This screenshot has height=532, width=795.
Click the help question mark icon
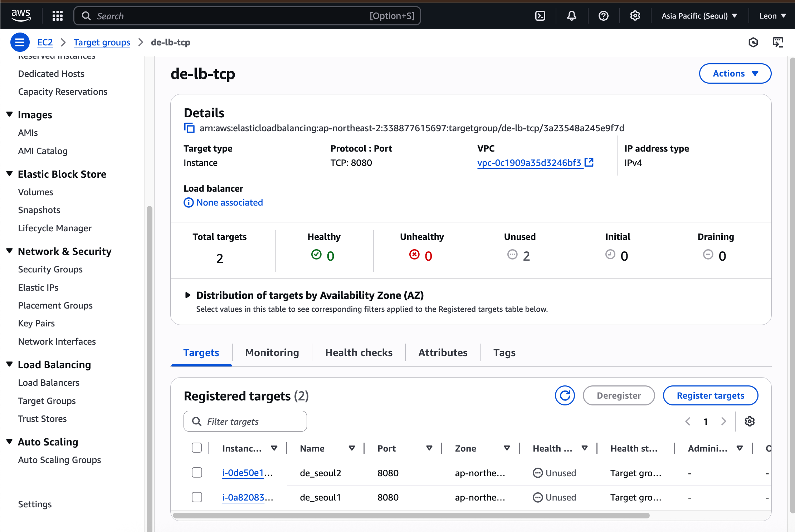click(603, 16)
